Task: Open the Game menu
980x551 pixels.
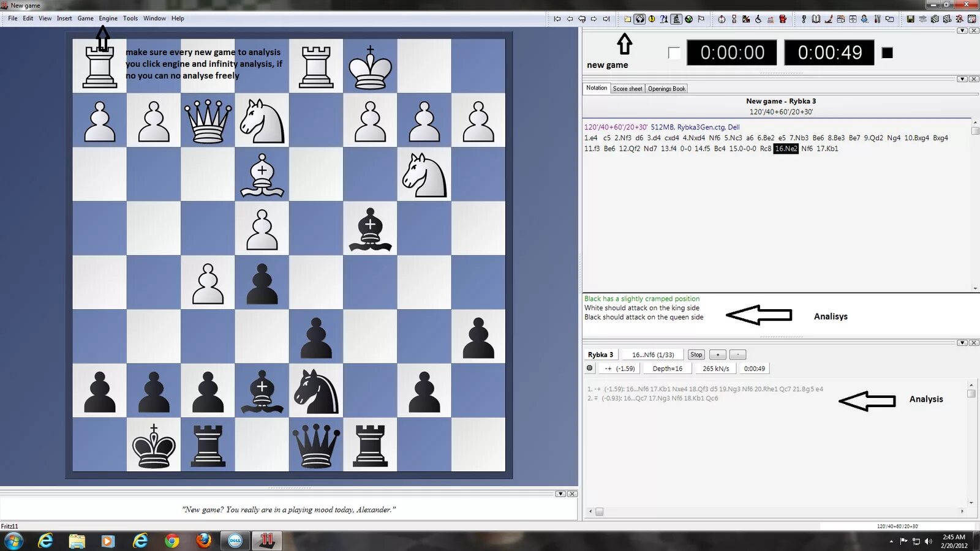Action: click(85, 18)
